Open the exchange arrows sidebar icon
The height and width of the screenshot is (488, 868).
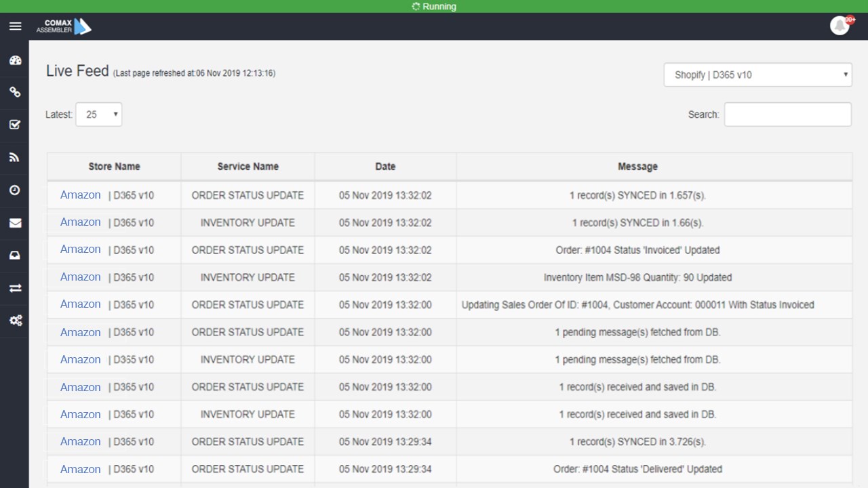pos(15,288)
